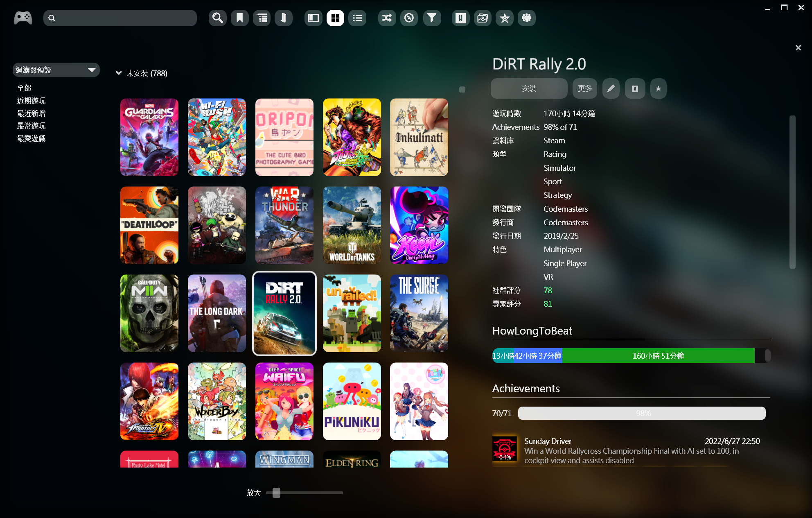Switch to grid view mode
812x518 pixels.
click(335, 18)
